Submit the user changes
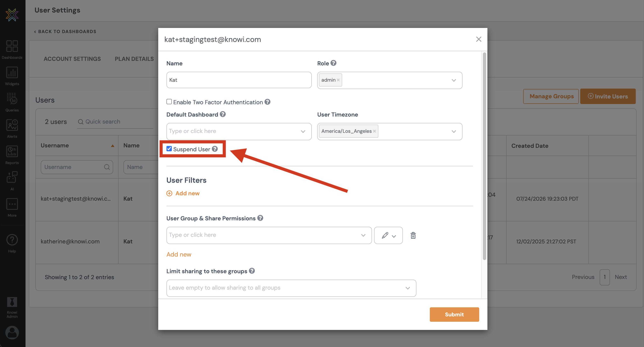The height and width of the screenshot is (347, 644). point(454,315)
